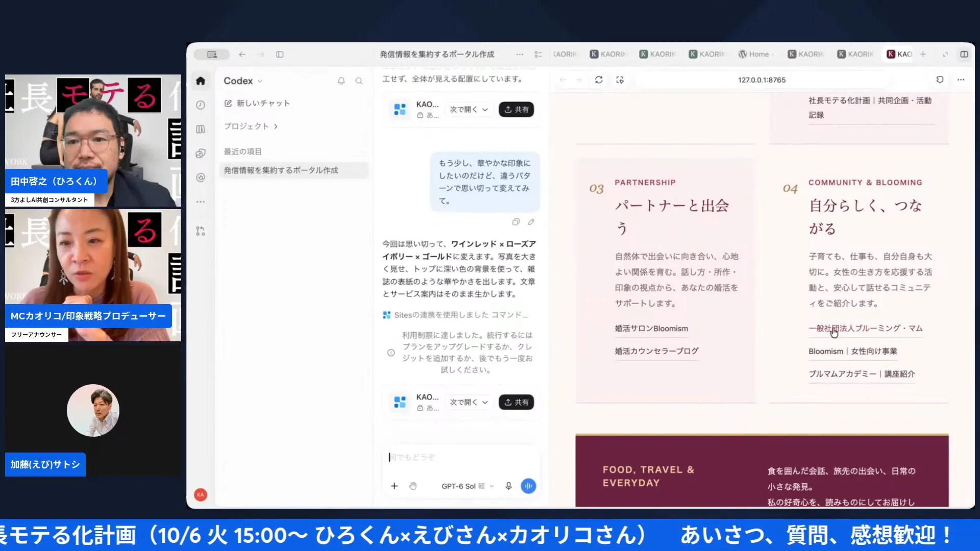Open the GPT-6 Sol model selector dropdown

(468, 486)
